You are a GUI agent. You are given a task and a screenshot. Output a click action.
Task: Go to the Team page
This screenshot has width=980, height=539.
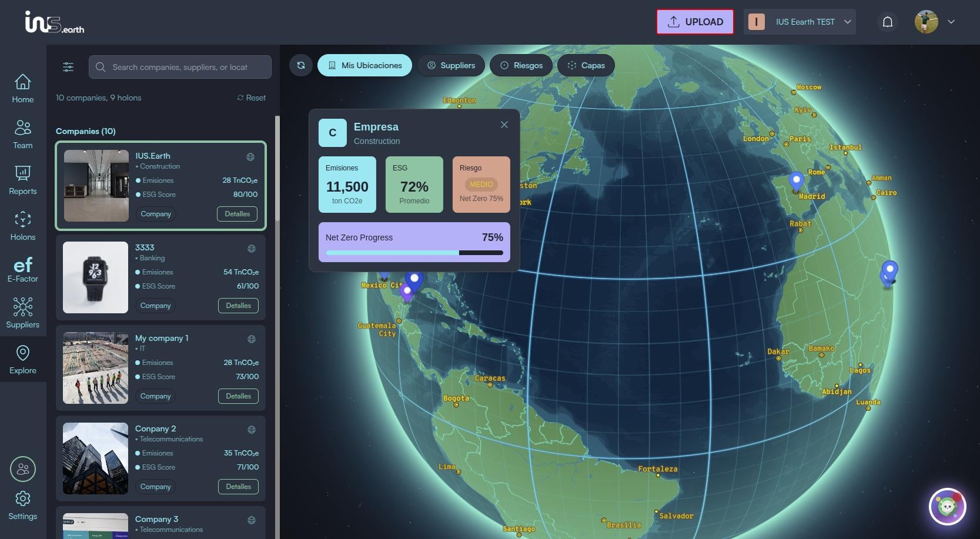point(23,135)
